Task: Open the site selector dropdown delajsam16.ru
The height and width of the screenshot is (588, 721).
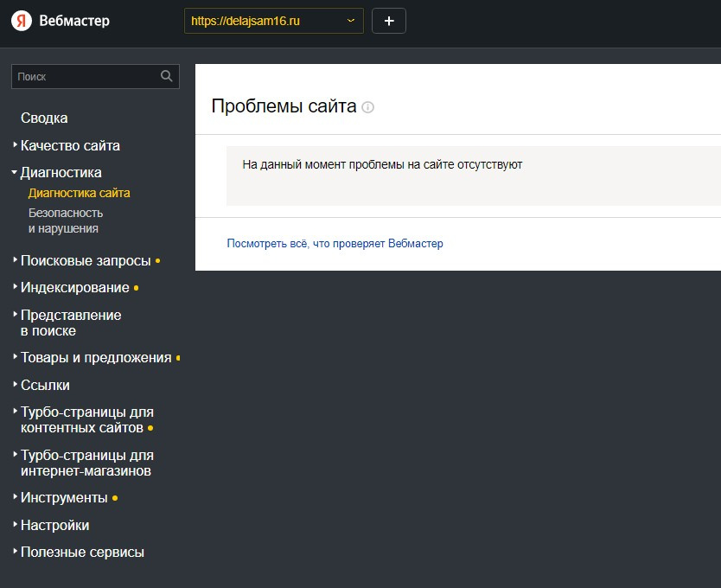Action: [x=273, y=21]
